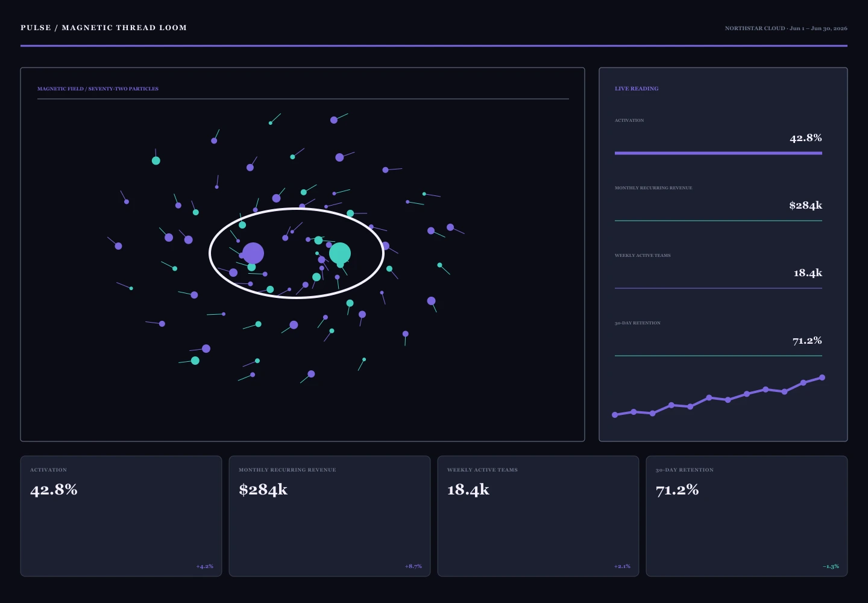Click the purple Activation progress bar
The width and height of the screenshot is (868, 603).
[719, 153]
